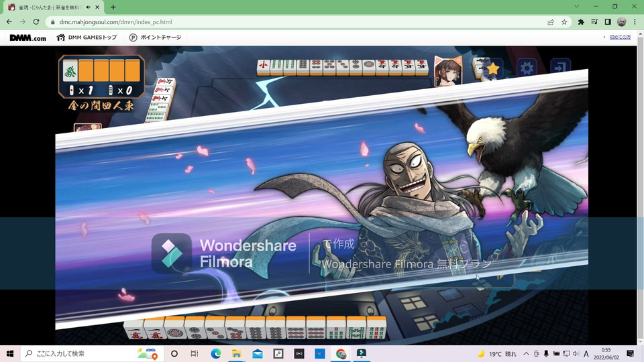The width and height of the screenshot is (644, 362).
Task: Go forward in browser history
Action: click(x=23, y=21)
